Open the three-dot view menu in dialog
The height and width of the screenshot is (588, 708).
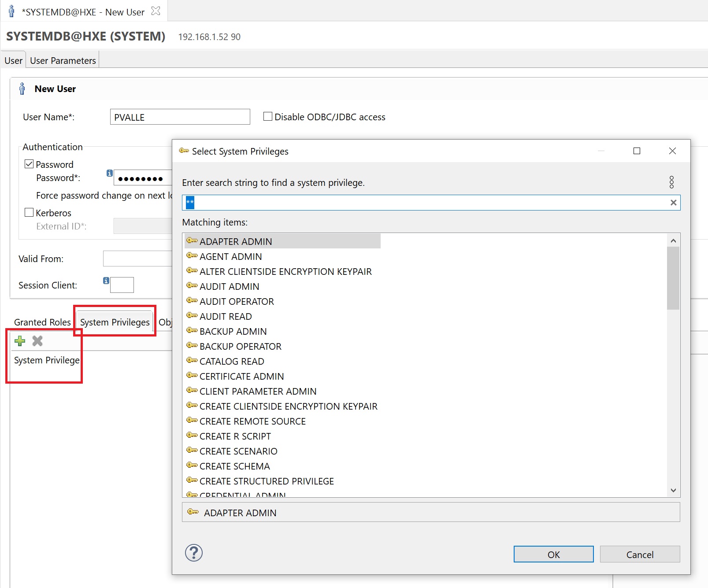coord(671,182)
